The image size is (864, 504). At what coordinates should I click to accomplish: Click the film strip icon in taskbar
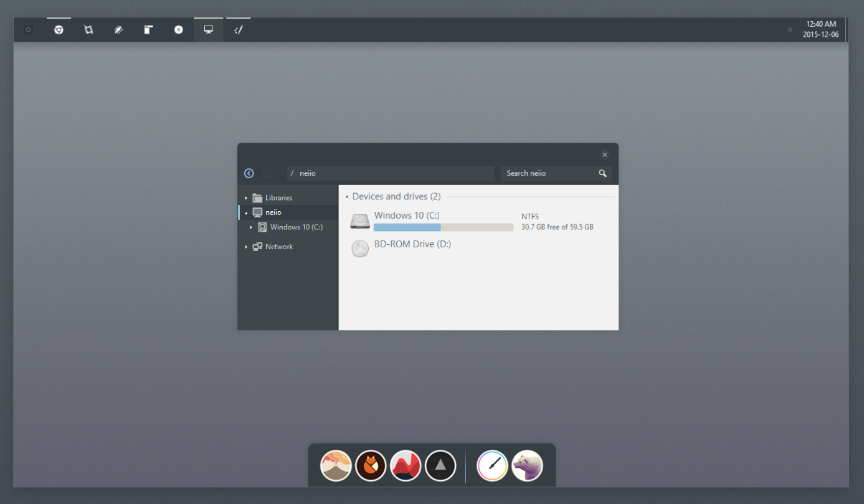click(x=88, y=30)
